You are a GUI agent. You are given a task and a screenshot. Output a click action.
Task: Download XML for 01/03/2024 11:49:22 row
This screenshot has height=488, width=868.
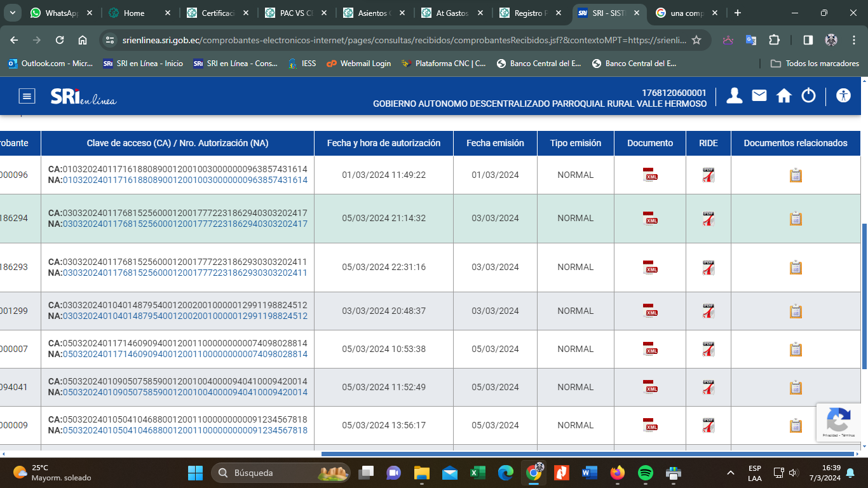click(x=650, y=175)
